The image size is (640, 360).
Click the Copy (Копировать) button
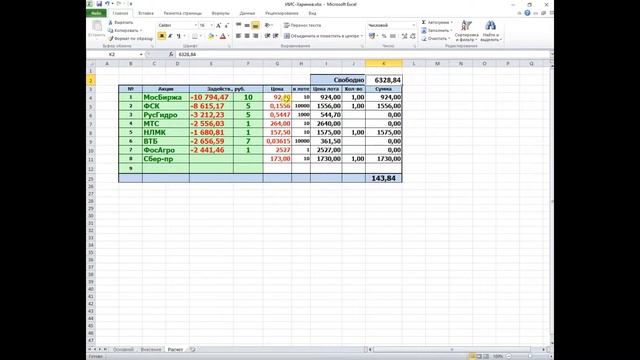(123, 31)
